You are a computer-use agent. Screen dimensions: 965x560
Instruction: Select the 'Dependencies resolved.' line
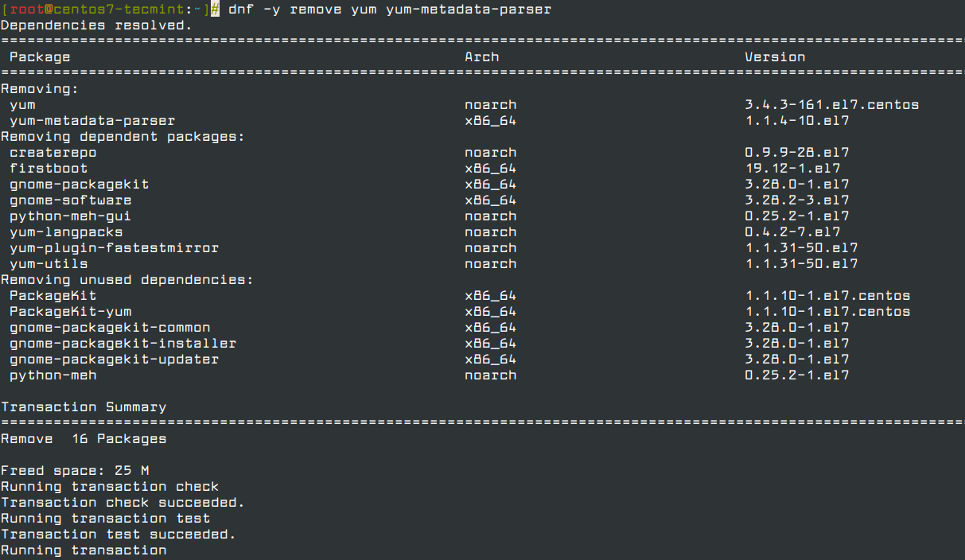[x=96, y=25]
